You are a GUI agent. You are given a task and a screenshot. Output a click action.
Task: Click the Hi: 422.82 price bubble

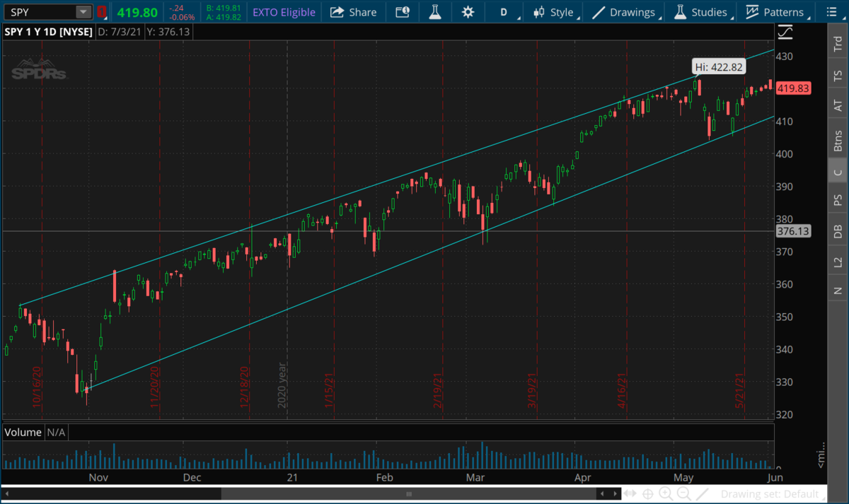719,67
